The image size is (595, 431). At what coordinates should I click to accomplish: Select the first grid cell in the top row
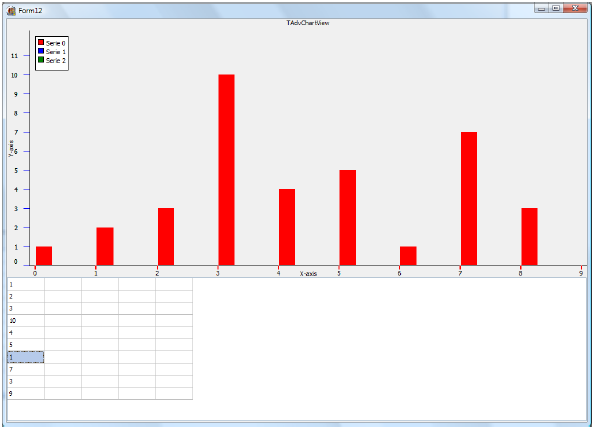click(26, 284)
